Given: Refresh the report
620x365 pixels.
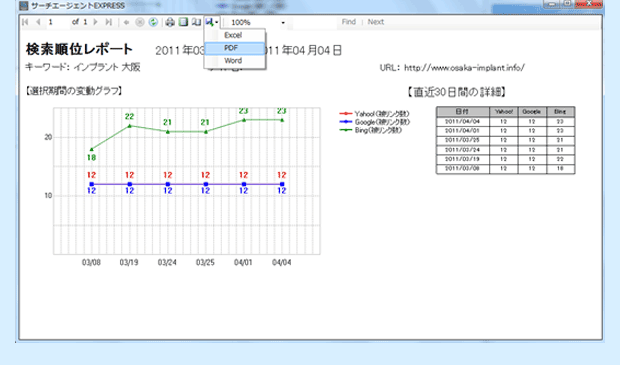Looking at the screenshot, I should tap(153, 22).
